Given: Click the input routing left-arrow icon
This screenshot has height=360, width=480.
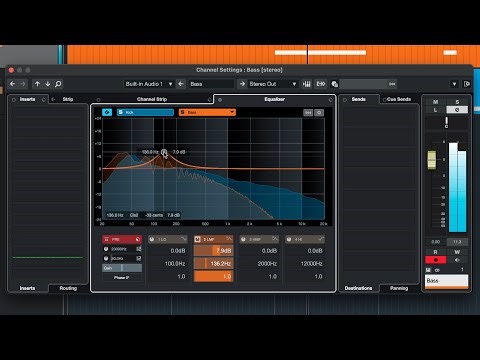Looking at the screenshot, I should pos(181,84).
